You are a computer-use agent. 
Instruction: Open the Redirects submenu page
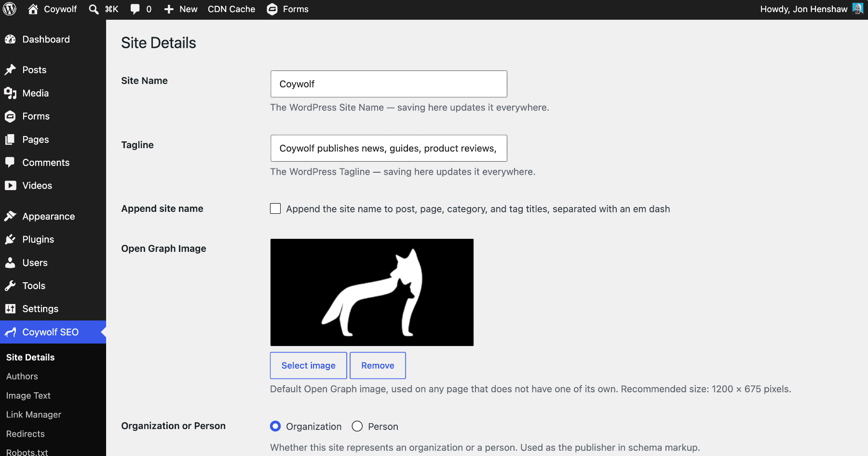pyautogui.click(x=26, y=434)
